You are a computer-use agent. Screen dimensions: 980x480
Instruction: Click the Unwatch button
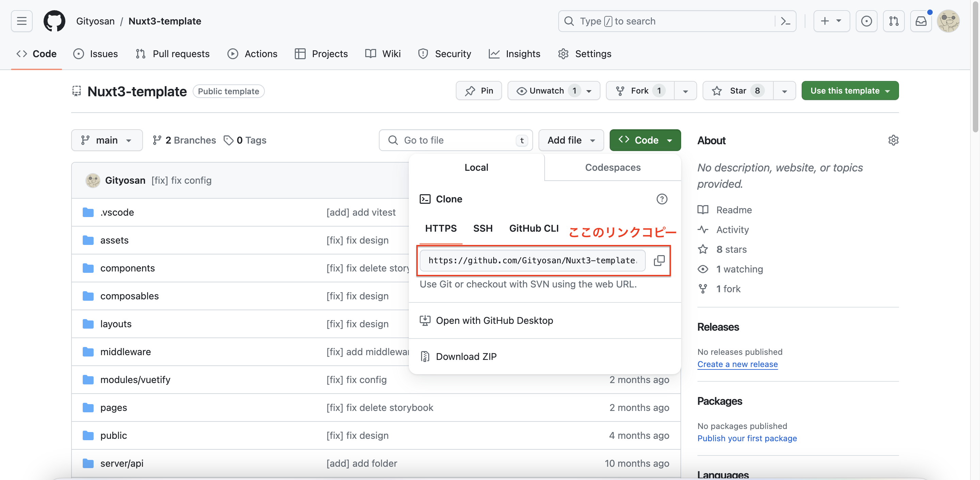[x=553, y=90]
